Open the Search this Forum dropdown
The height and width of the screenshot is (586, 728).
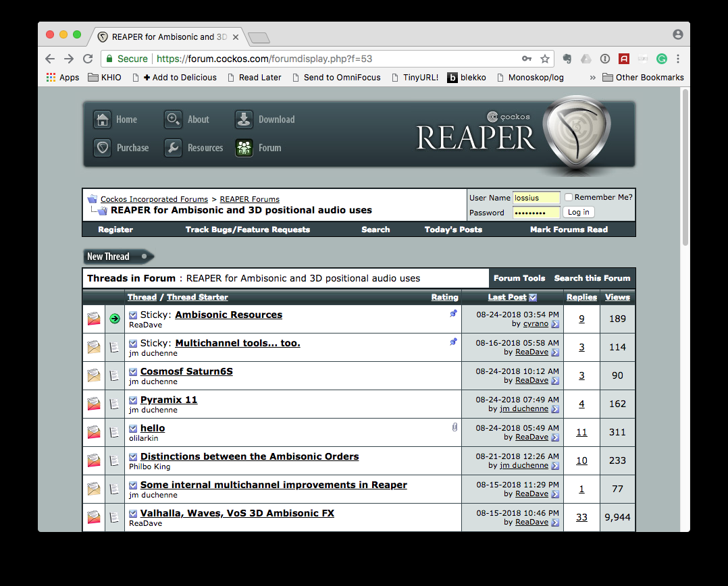click(x=592, y=278)
